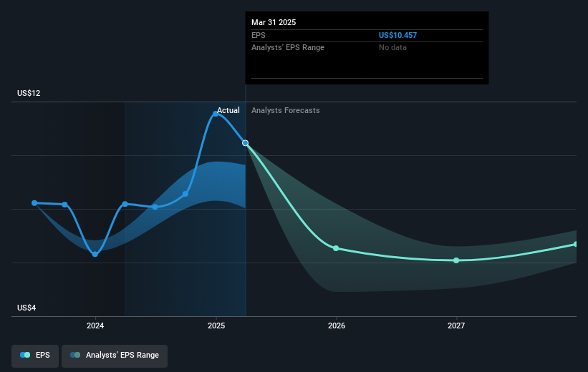Select the forecast EPS point at 2027
The width and height of the screenshot is (588, 372).
click(456, 260)
